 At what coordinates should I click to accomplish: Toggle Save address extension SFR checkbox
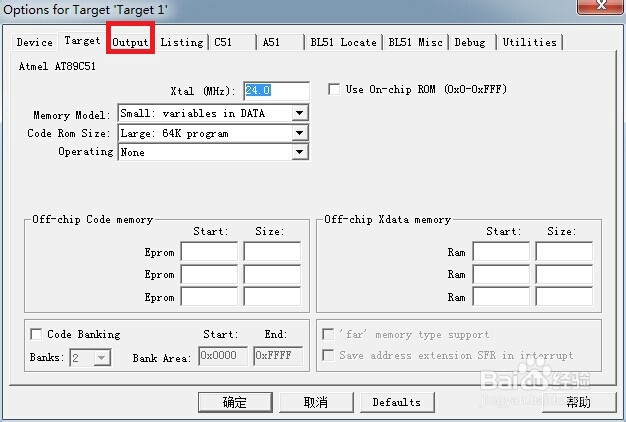[x=328, y=355]
